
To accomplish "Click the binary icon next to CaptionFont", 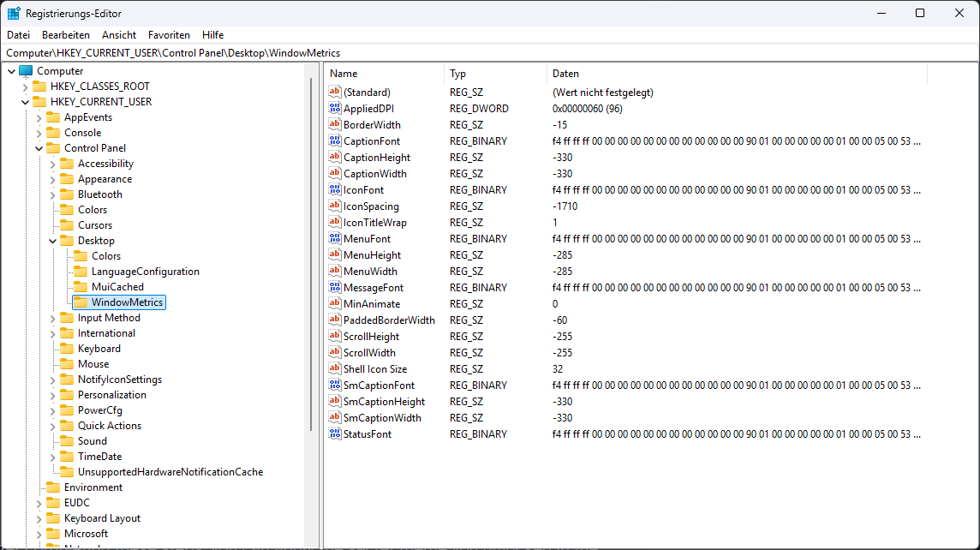I will point(334,140).
